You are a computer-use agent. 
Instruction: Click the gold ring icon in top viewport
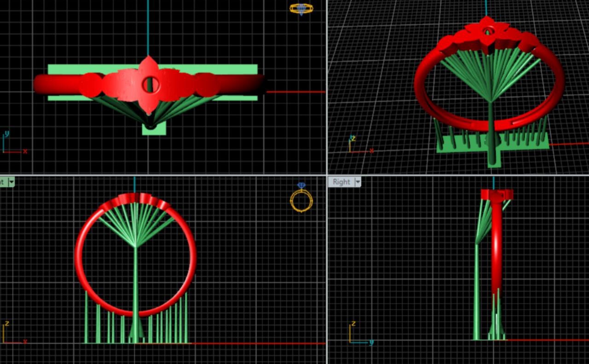tap(301, 9)
